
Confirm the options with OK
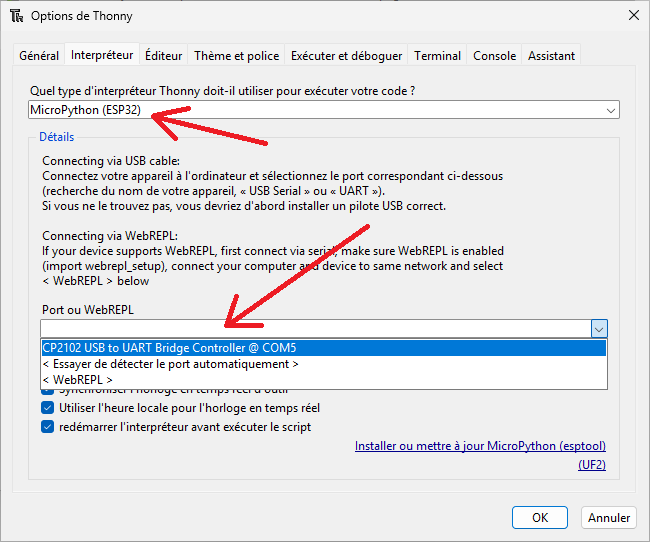coord(540,518)
